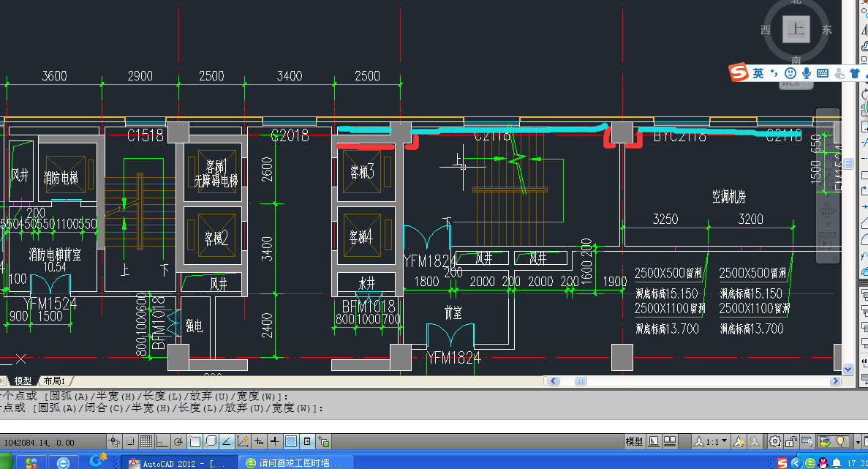Click the QQ penguin tray icon
The height and width of the screenshot is (469, 868).
[x=823, y=463]
